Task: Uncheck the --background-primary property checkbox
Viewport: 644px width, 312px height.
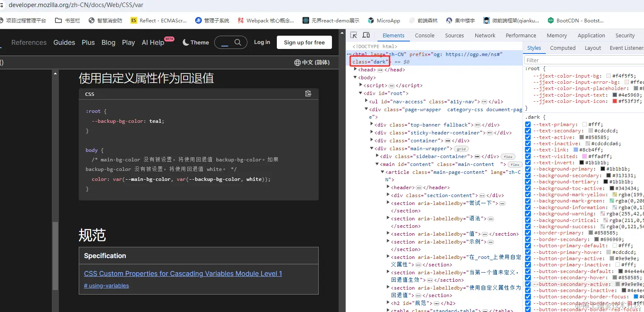Action: 528,169
